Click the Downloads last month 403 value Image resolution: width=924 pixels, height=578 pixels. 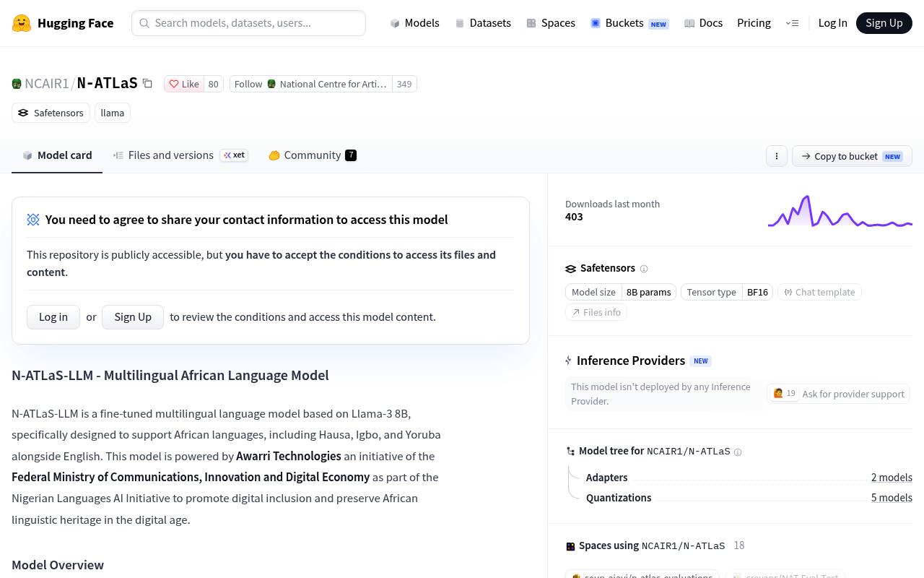pos(574,217)
